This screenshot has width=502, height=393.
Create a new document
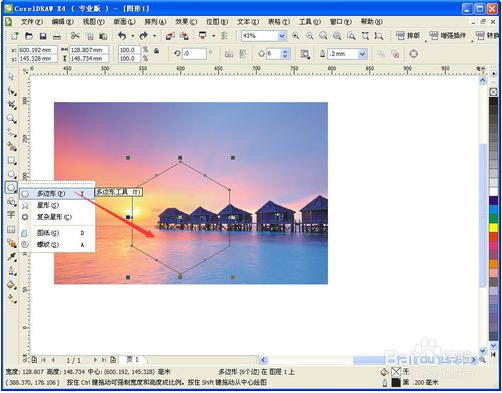tap(15, 36)
